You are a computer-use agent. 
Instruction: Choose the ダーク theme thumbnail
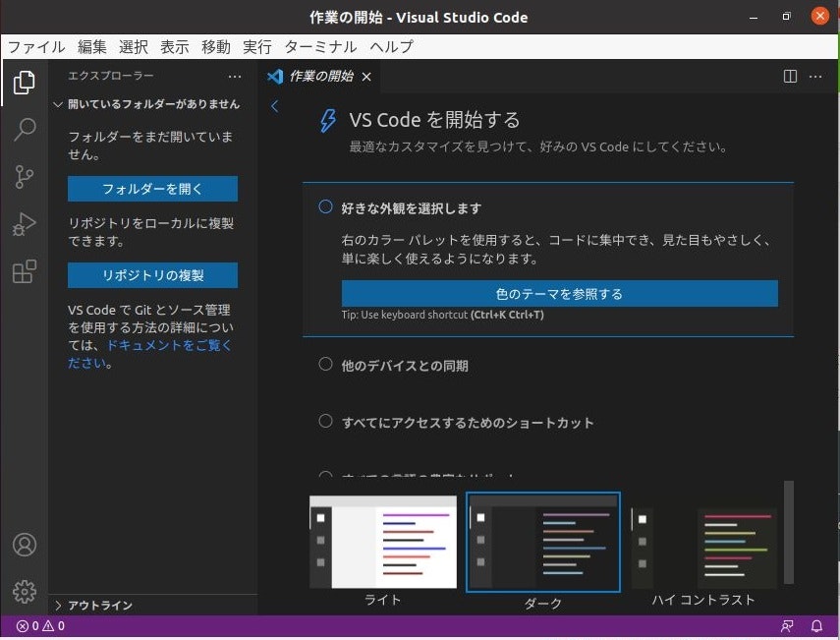[543, 542]
